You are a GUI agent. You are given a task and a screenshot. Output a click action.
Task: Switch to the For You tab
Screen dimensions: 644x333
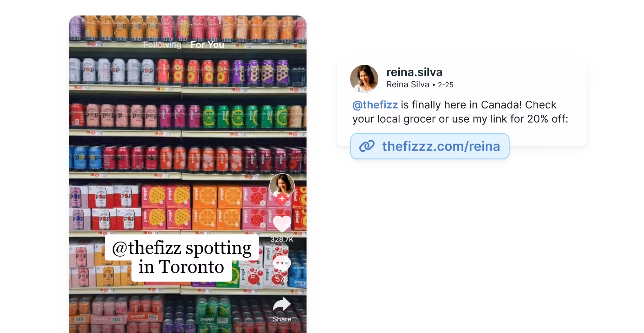tap(207, 45)
